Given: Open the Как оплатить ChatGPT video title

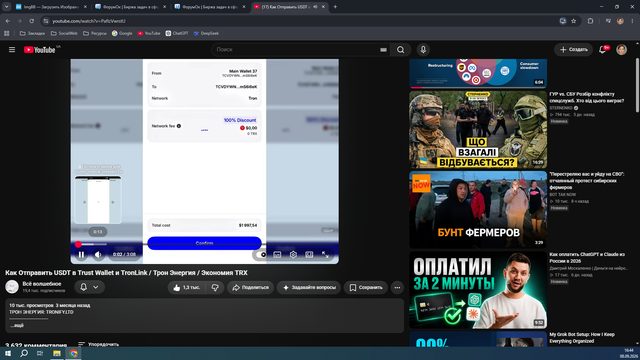Looking at the screenshot, I should (587, 258).
